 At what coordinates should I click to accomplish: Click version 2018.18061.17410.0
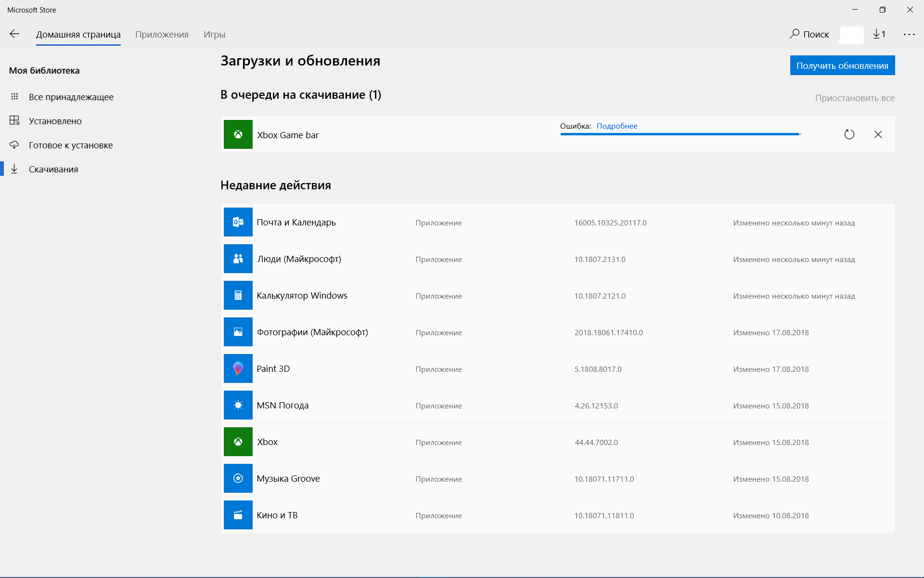pyautogui.click(x=608, y=332)
